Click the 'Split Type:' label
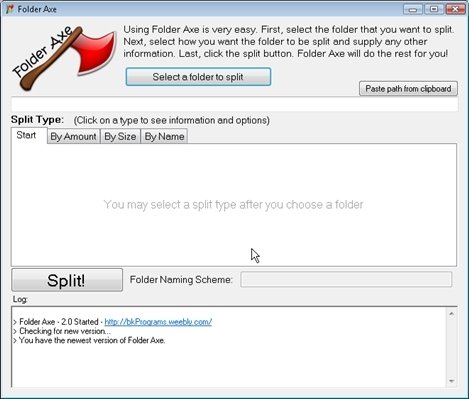The image size is (469, 399). click(37, 120)
